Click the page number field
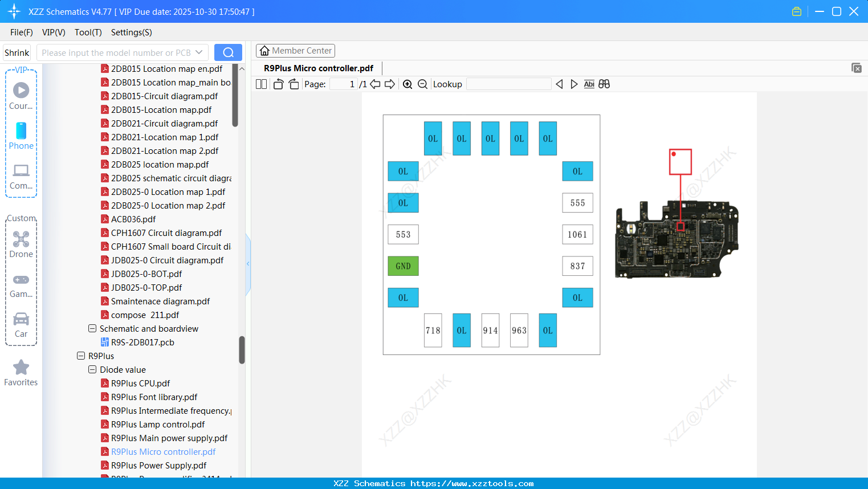 click(x=344, y=84)
